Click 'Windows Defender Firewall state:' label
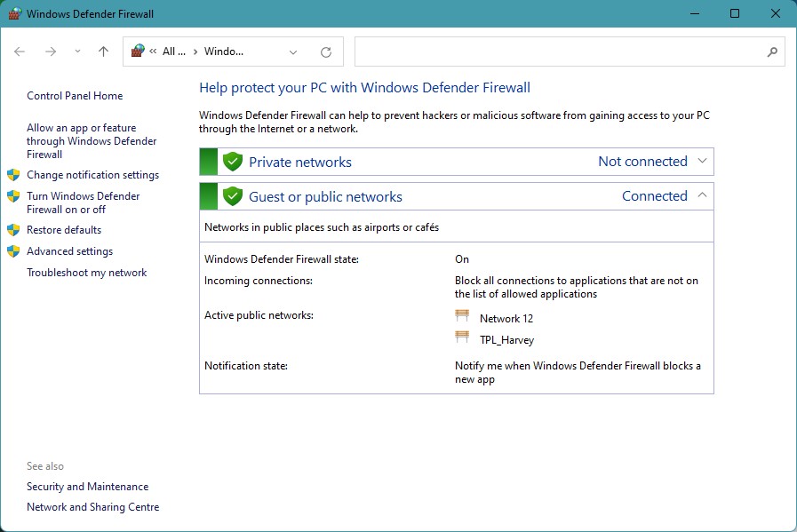797x532 pixels. pos(281,259)
